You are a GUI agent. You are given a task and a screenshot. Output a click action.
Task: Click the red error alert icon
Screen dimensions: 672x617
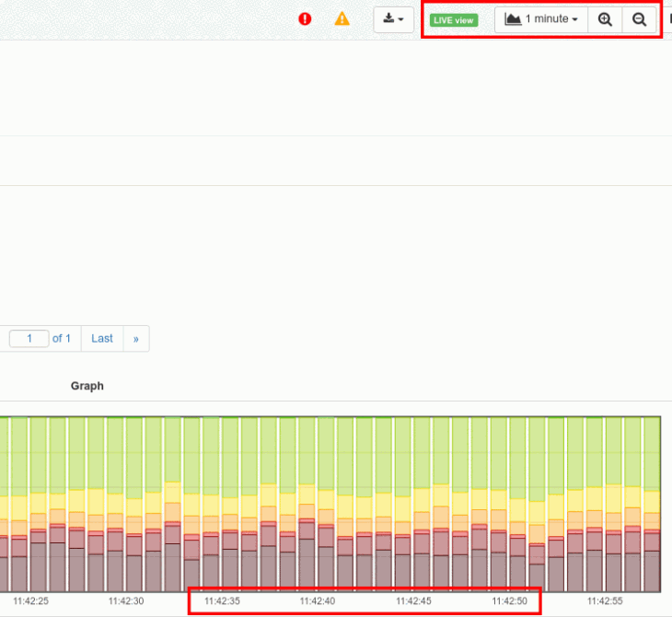(306, 19)
